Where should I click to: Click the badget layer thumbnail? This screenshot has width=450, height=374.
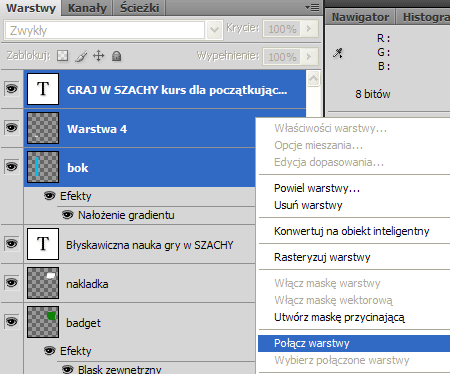point(43,322)
